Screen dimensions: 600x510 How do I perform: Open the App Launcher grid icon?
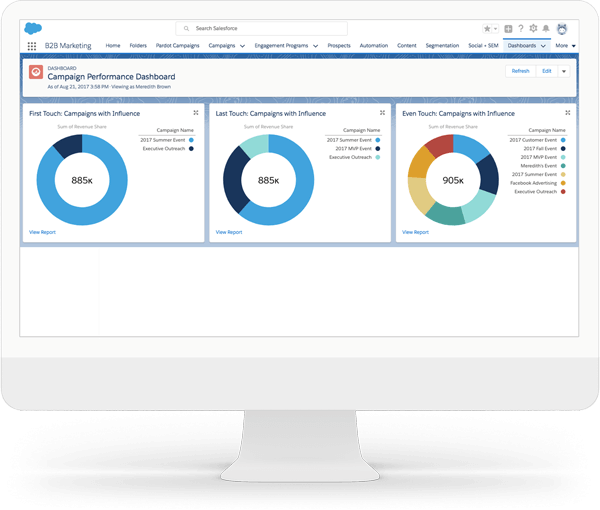coord(32,46)
